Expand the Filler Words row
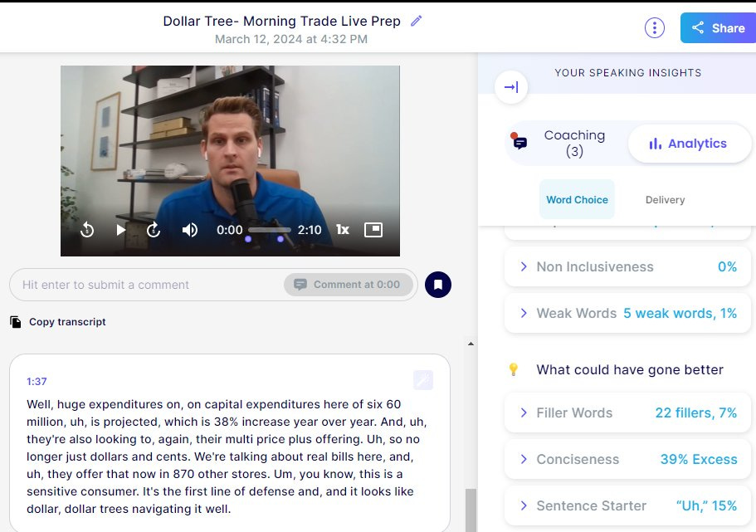 (x=627, y=412)
